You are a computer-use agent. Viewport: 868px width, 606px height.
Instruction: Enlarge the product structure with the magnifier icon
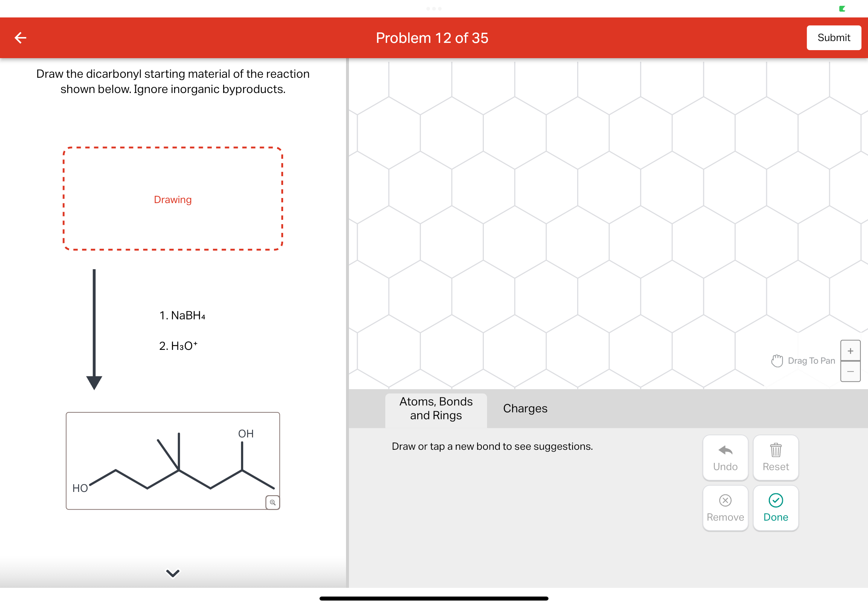tap(272, 502)
